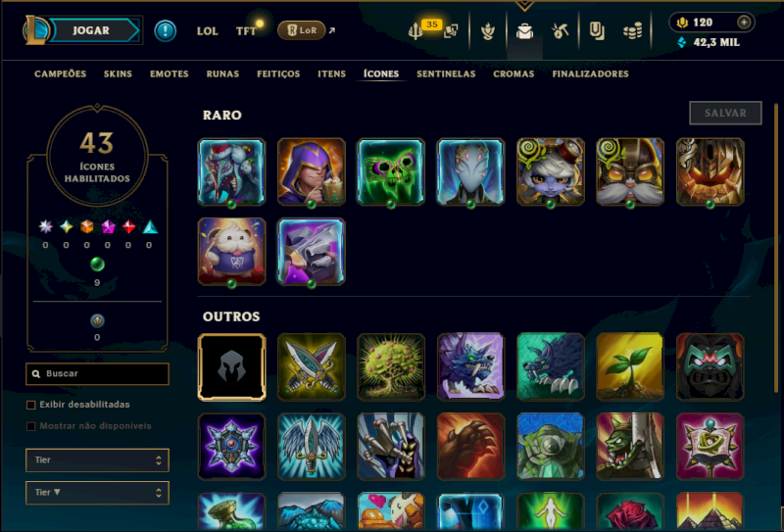Click the SALVAR button

(x=725, y=113)
